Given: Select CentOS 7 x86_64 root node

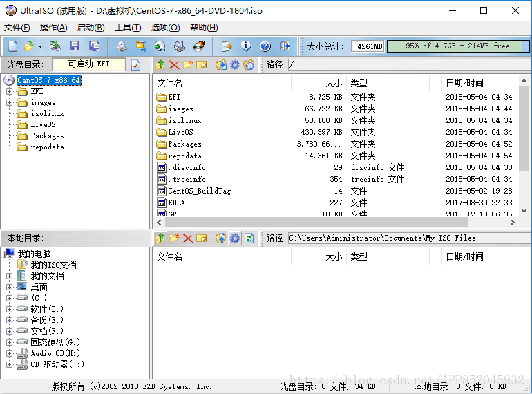Looking at the screenshot, I should [x=49, y=80].
